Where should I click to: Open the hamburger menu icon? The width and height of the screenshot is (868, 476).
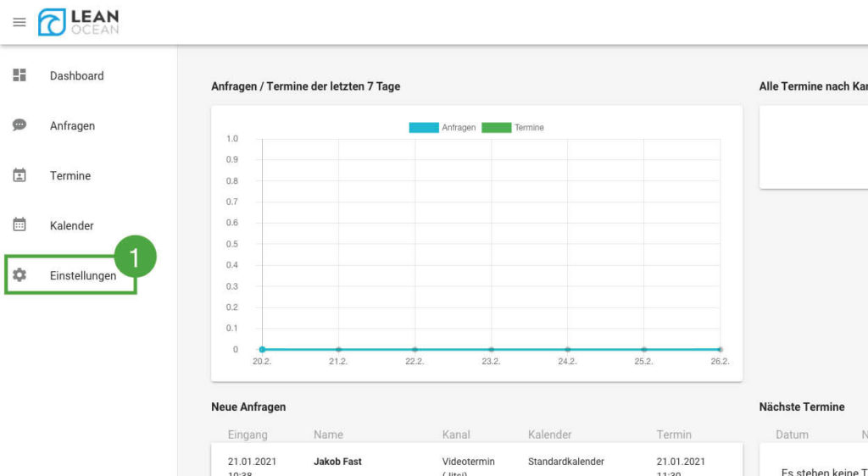pyautogui.click(x=19, y=22)
